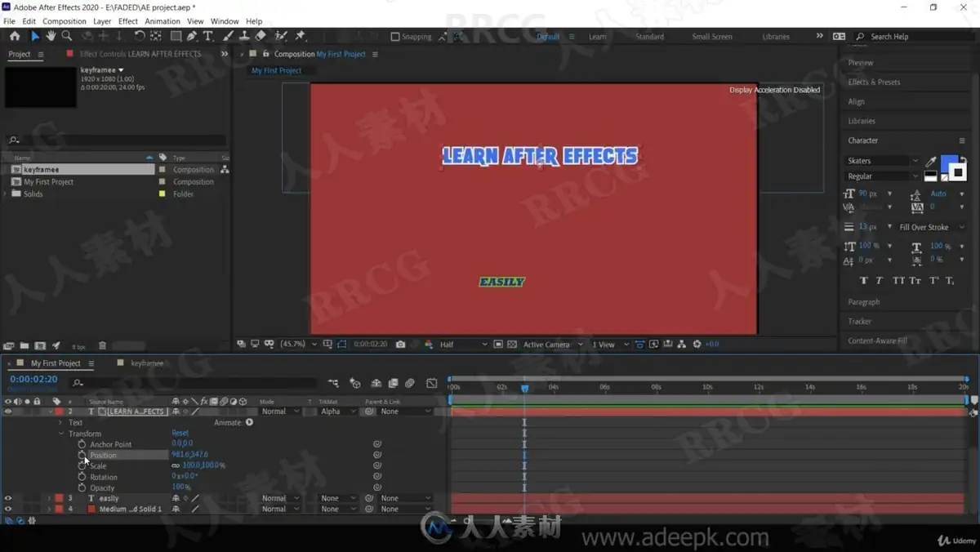Open the Effects & Presets panel

click(x=874, y=82)
